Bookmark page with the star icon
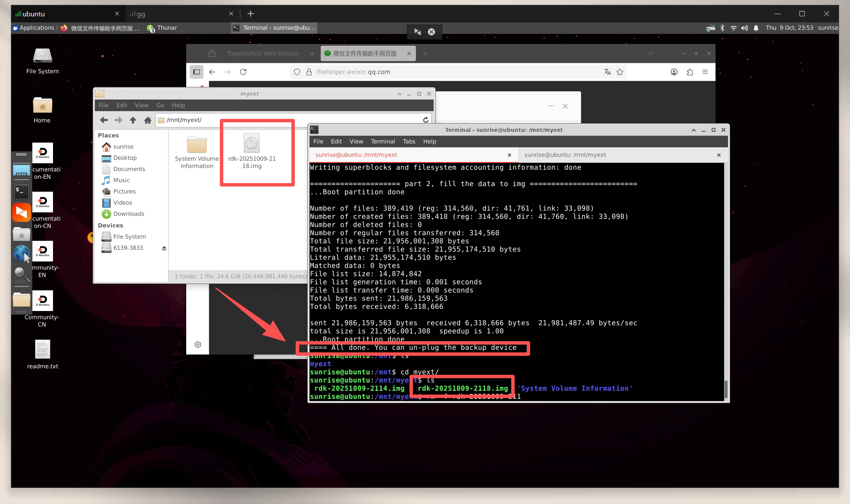Screen dimensions: 850x504 coord(620,72)
